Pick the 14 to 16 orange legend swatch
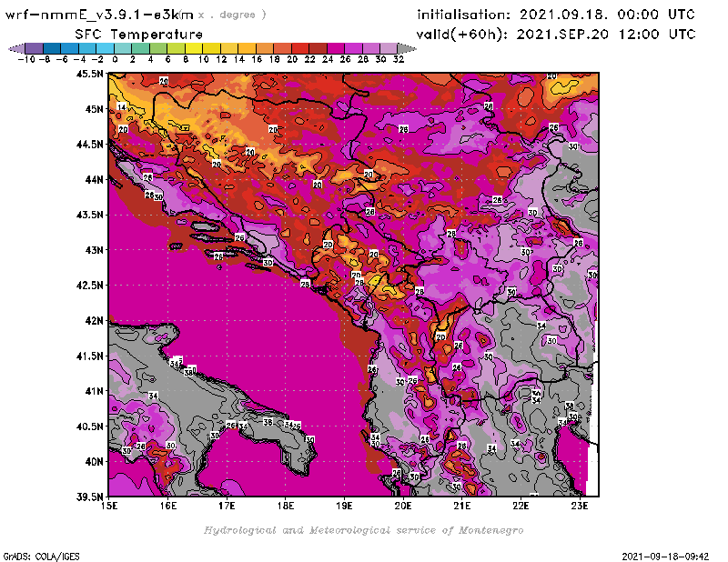 (247, 49)
